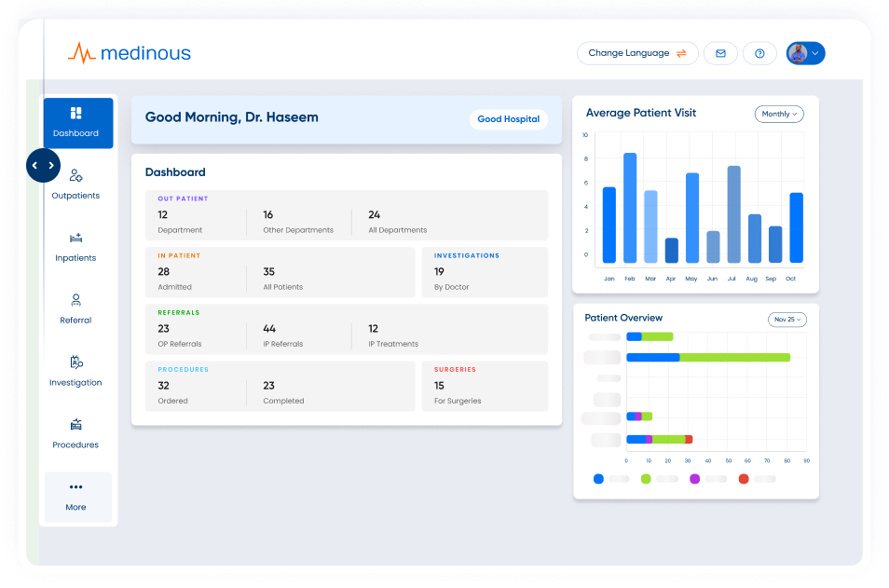Click the medinous logo
This screenshot has width=889, height=588.
click(x=130, y=53)
